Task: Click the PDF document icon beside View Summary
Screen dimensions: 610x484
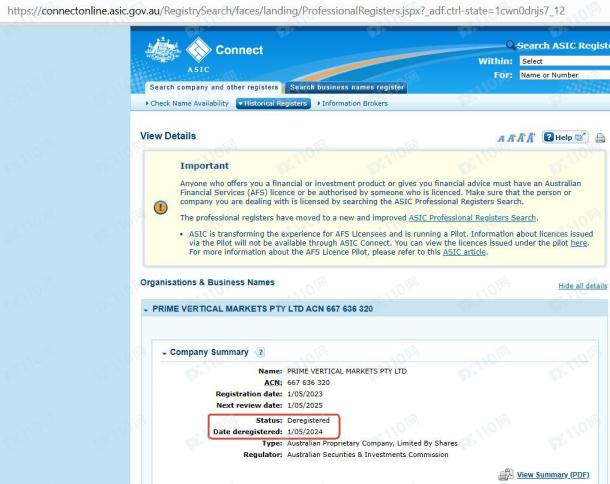Action: click(506, 474)
